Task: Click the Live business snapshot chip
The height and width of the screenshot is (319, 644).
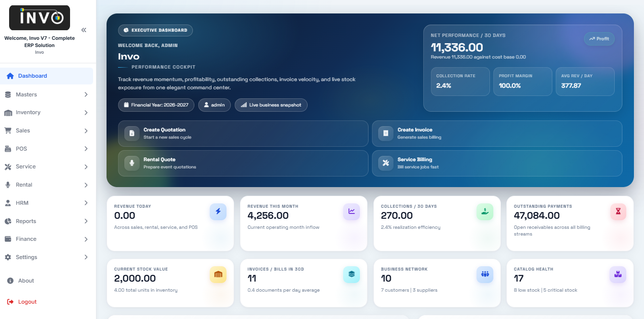Action: tap(271, 105)
